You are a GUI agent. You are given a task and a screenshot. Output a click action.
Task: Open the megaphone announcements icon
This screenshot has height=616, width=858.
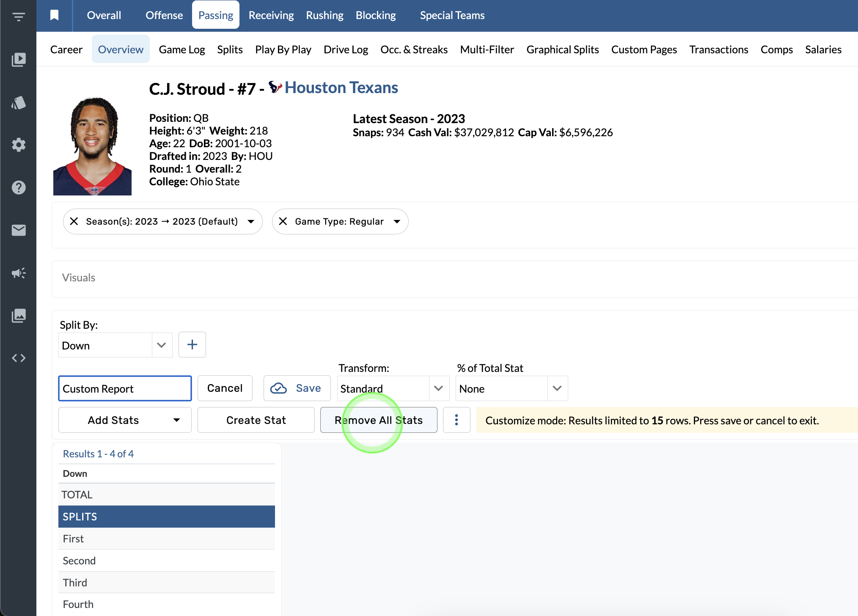coord(19,273)
